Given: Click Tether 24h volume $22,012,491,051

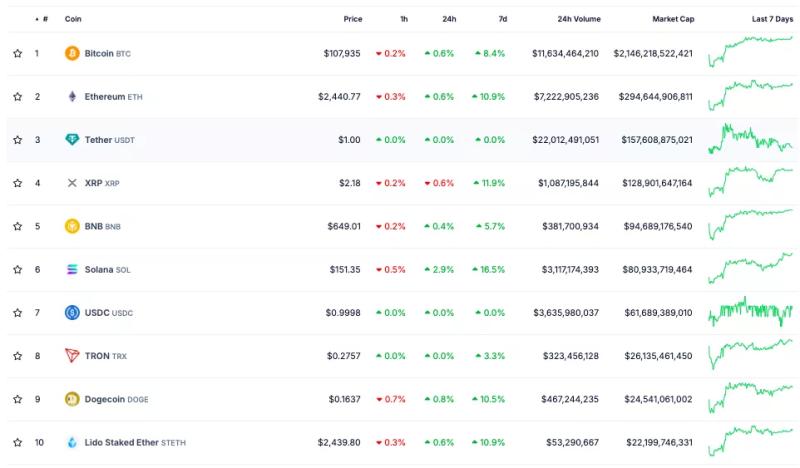Looking at the screenshot, I should tap(565, 139).
